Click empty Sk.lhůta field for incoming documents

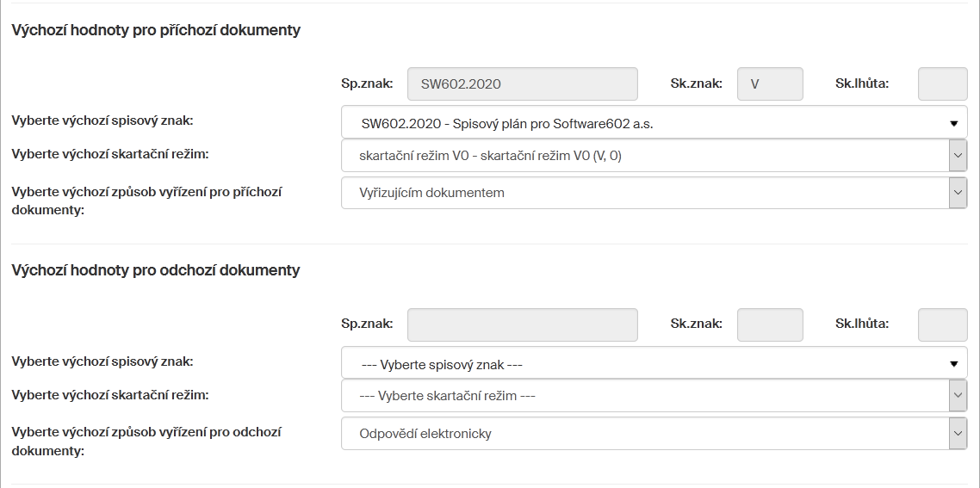click(x=942, y=84)
